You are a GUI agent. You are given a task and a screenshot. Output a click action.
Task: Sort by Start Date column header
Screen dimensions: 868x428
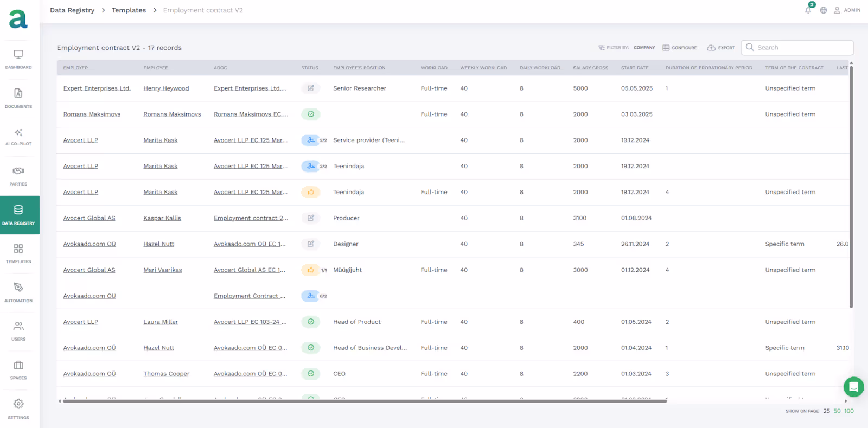[635, 68]
